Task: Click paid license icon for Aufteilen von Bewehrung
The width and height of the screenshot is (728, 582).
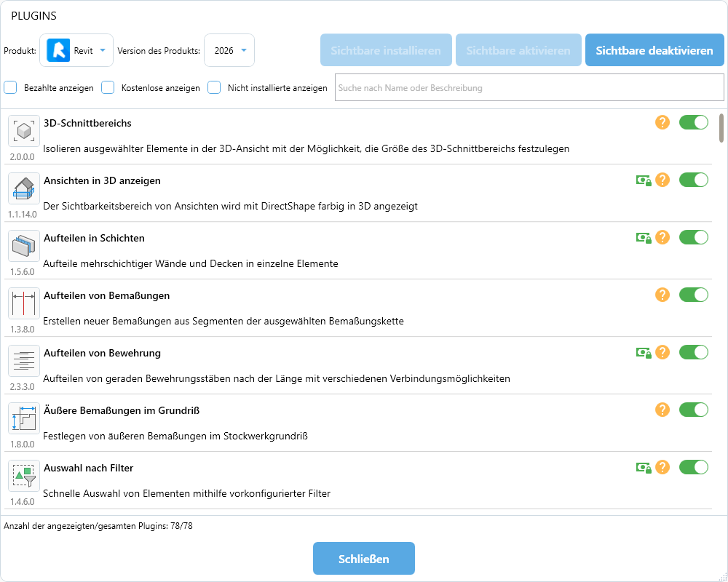Action: [x=643, y=352]
